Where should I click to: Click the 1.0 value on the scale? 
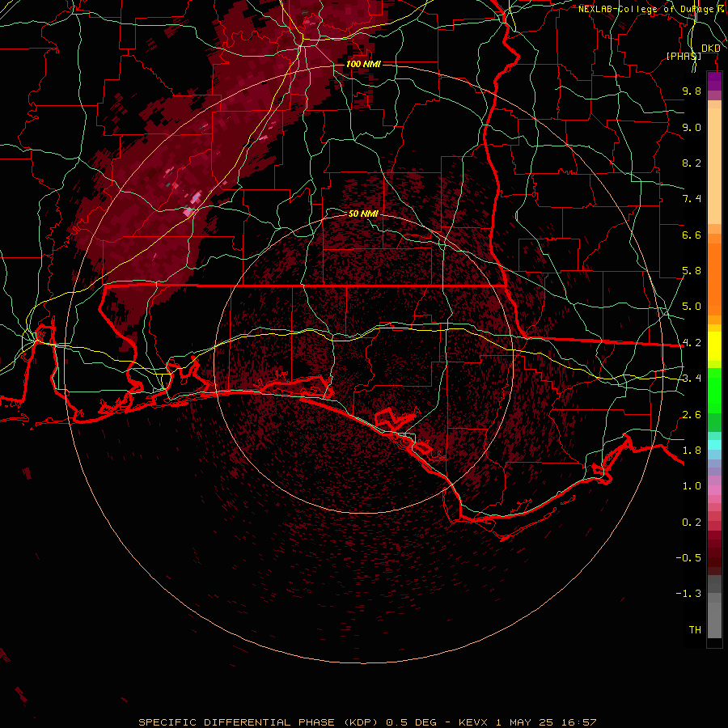coord(692,486)
